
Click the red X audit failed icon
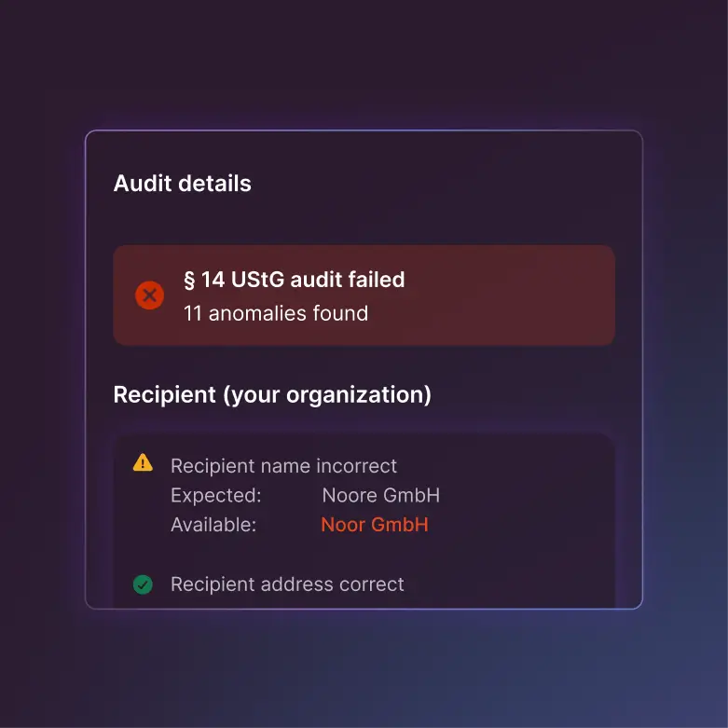(149, 295)
